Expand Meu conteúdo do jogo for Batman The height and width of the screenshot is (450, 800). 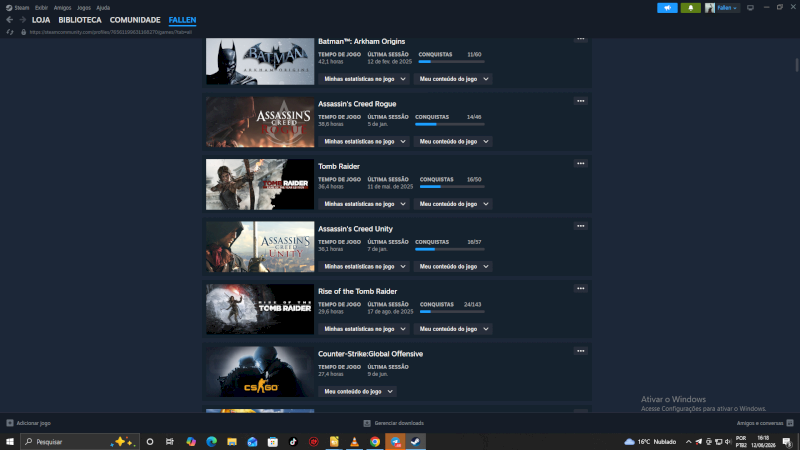(x=453, y=79)
